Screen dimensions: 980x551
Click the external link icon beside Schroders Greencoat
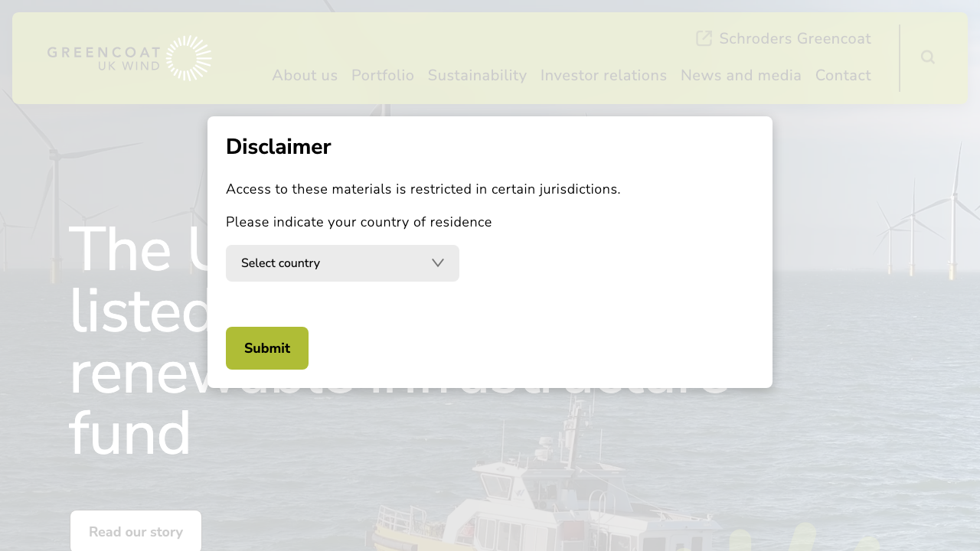click(704, 38)
